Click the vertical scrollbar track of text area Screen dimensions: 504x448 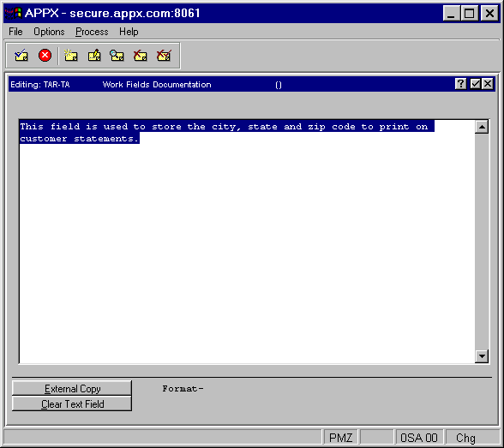coord(482,242)
